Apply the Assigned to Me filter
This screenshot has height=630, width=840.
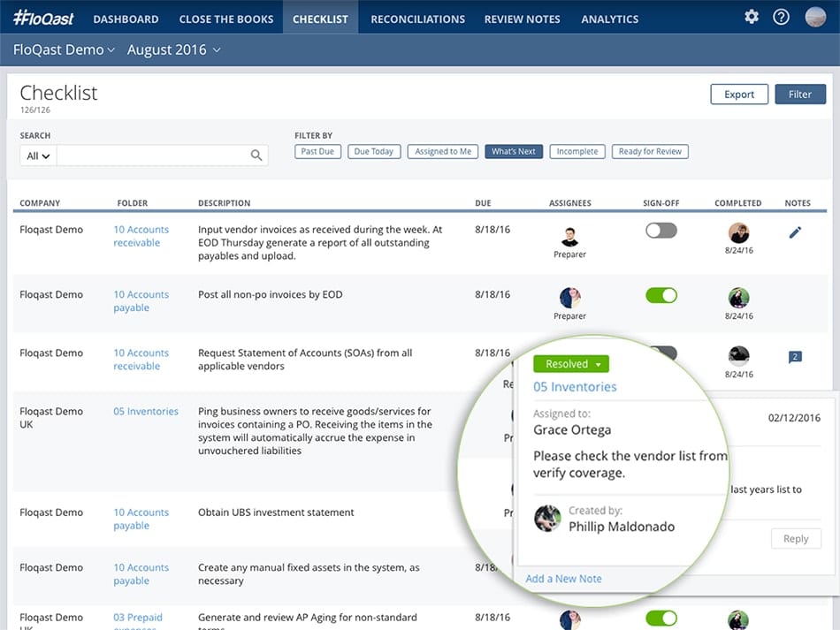(443, 151)
